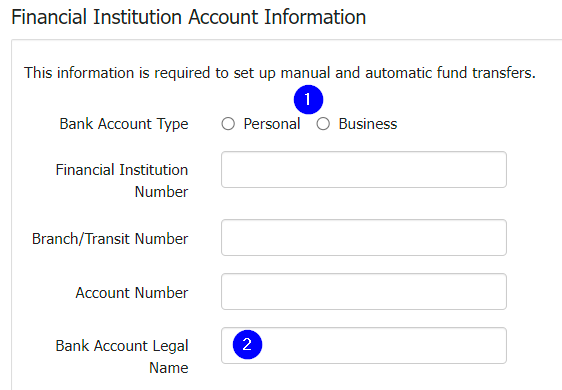The height and width of the screenshot is (390, 562).
Task: Focus the Financial Institution Number field
Action: (x=364, y=170)
